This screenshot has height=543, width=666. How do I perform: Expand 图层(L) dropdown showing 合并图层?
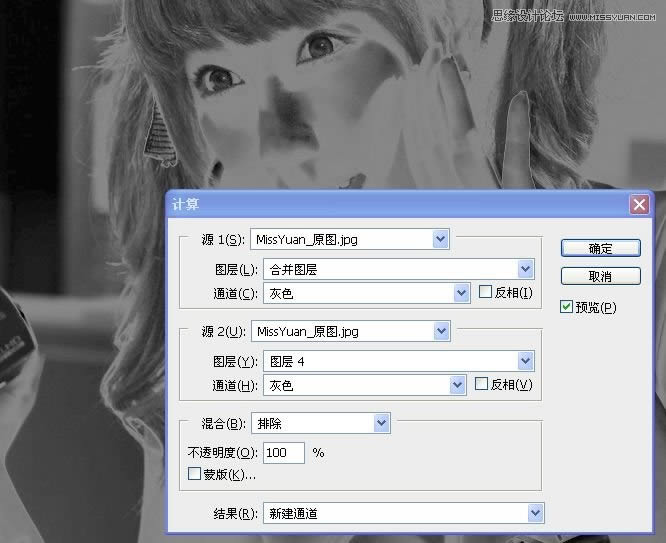[526, 269]
